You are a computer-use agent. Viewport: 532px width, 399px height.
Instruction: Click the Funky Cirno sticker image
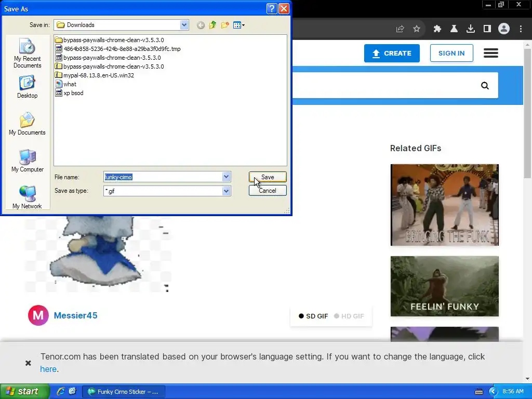pos(98,254)
